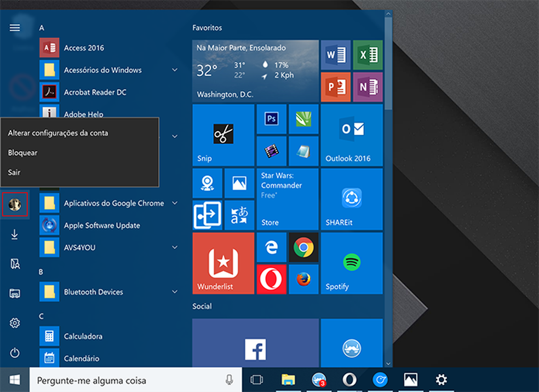539x392 pixels.
Task: Expand the Acessórios do Windows group
Action: tap(174, 70)
